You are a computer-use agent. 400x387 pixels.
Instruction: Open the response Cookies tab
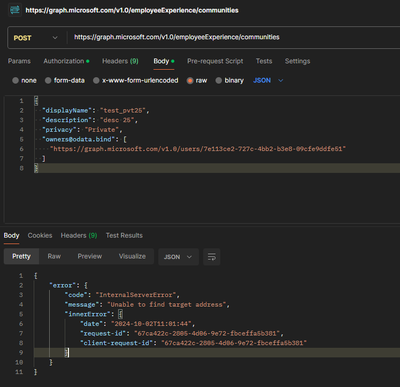(40, 235)
